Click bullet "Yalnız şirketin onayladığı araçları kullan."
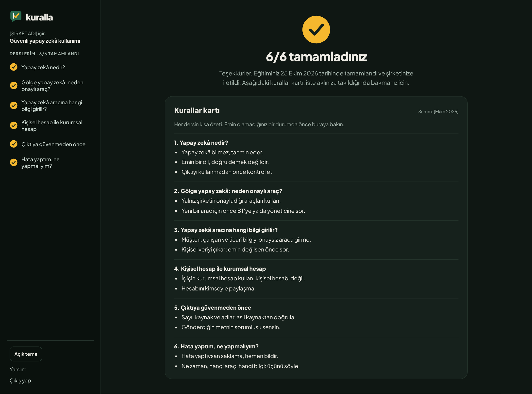This screenshot has width=532, height=394. coord(231,201)
